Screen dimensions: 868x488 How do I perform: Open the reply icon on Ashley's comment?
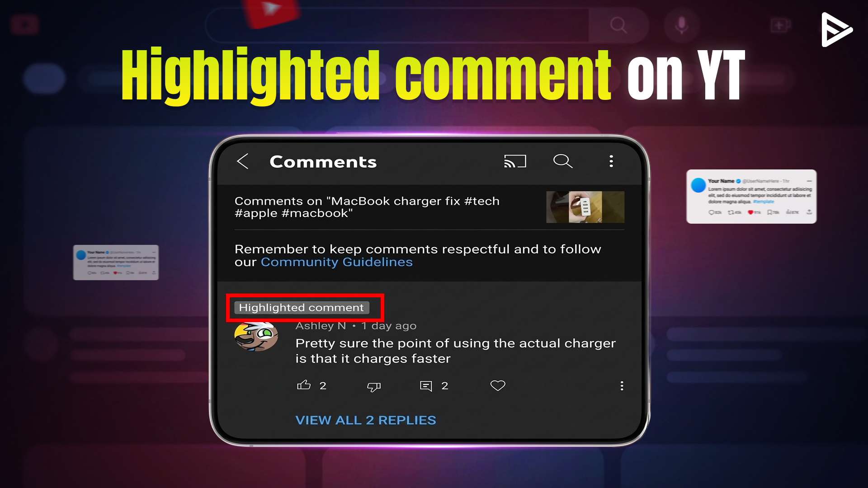(426, 386)
